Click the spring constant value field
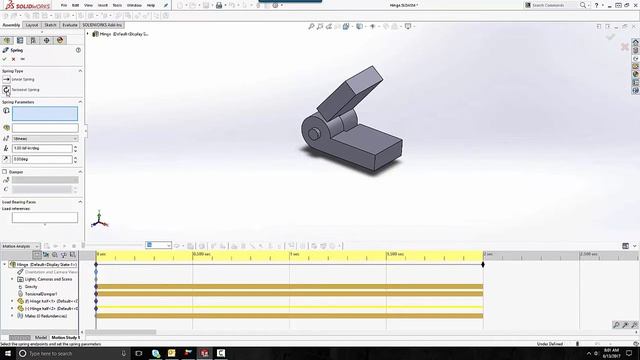Viewport: 640px width, 360px height. tap(42, 149)
